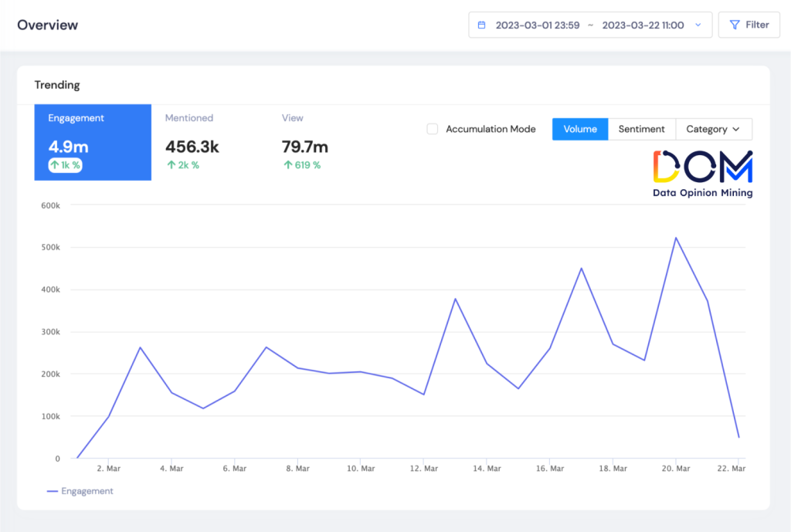Click the end date 2023-03-22 11:00
Screen dimensions: 791x532
pyautogui.click(x=643, y=25)
